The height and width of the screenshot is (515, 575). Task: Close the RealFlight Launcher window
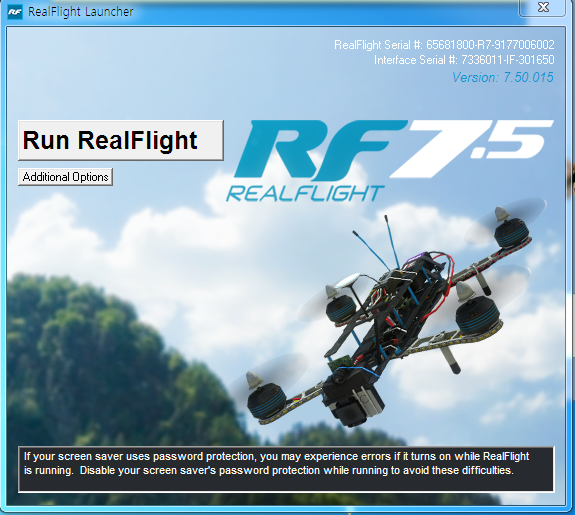coord(542,7)
